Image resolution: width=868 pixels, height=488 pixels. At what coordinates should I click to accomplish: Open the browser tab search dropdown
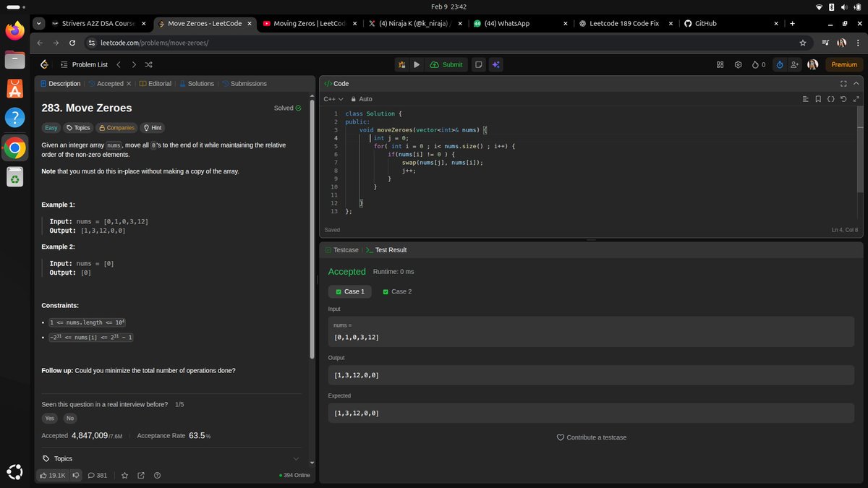coord(38,23)
